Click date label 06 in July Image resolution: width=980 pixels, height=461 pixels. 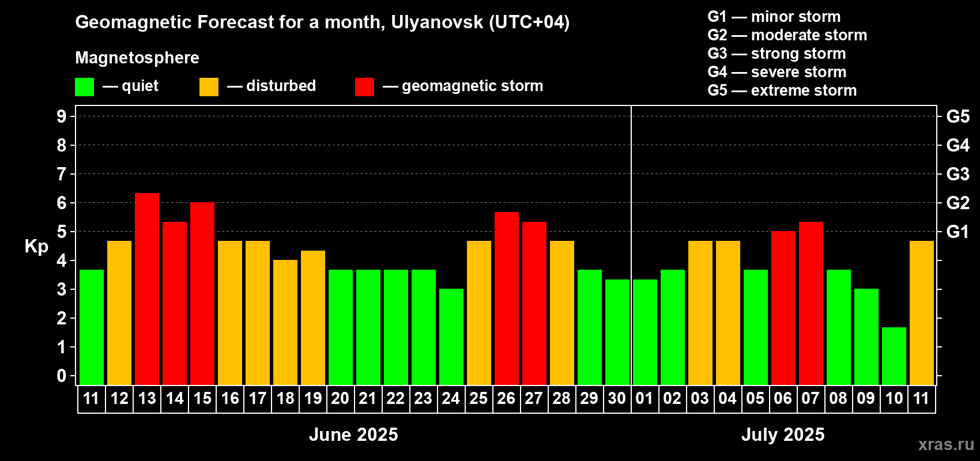click(783, 399)
